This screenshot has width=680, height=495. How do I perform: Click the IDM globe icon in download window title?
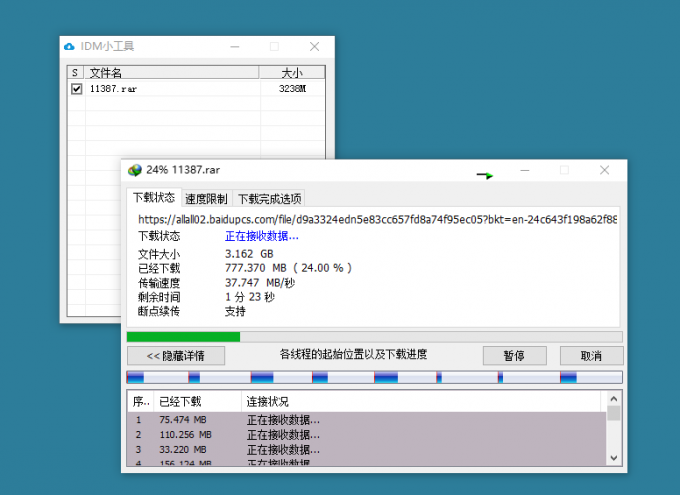click(135, 170)
